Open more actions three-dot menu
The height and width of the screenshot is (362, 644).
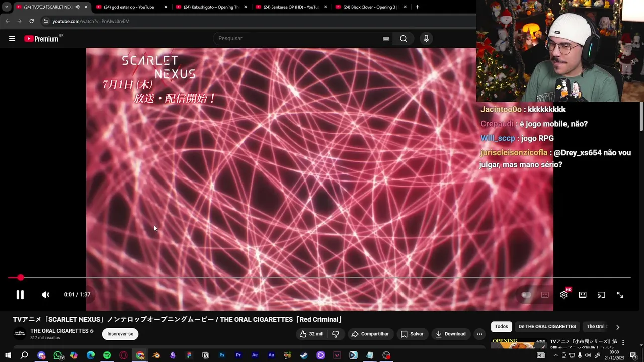(x=479, y=334)
